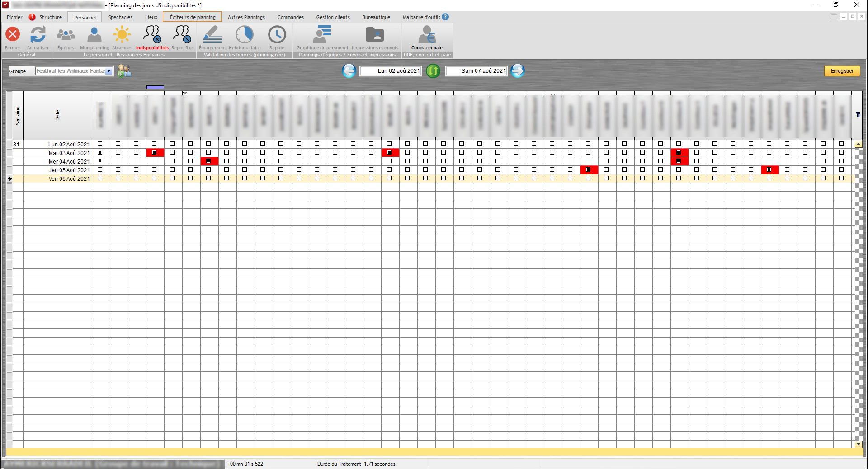This screenshot has width=868, height=469.
Task: Open the Commandes tab
Action: (291, 17)
